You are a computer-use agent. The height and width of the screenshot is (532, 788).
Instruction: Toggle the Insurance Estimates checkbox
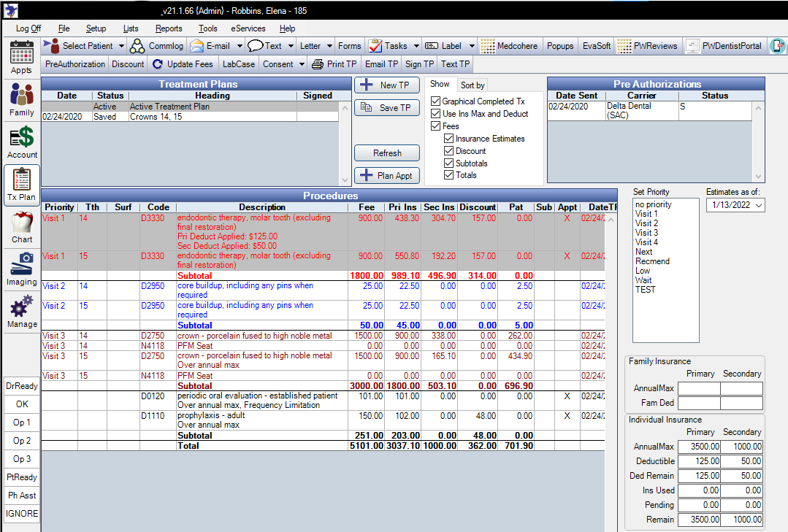448,139
